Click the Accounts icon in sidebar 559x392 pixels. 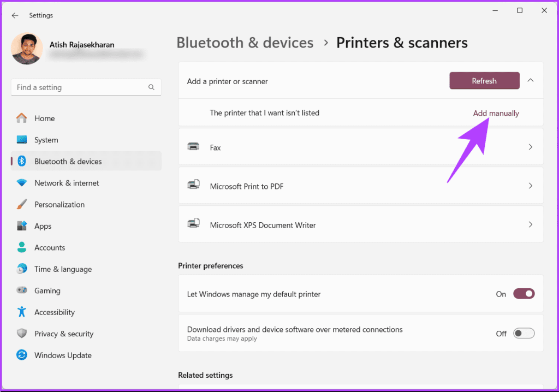coord(22,247)
